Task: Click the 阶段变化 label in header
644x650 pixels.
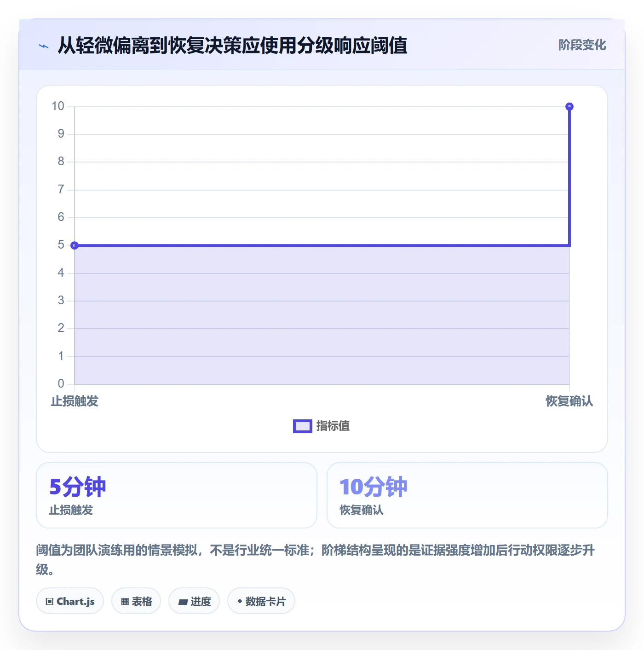Action: click(582, 45)
